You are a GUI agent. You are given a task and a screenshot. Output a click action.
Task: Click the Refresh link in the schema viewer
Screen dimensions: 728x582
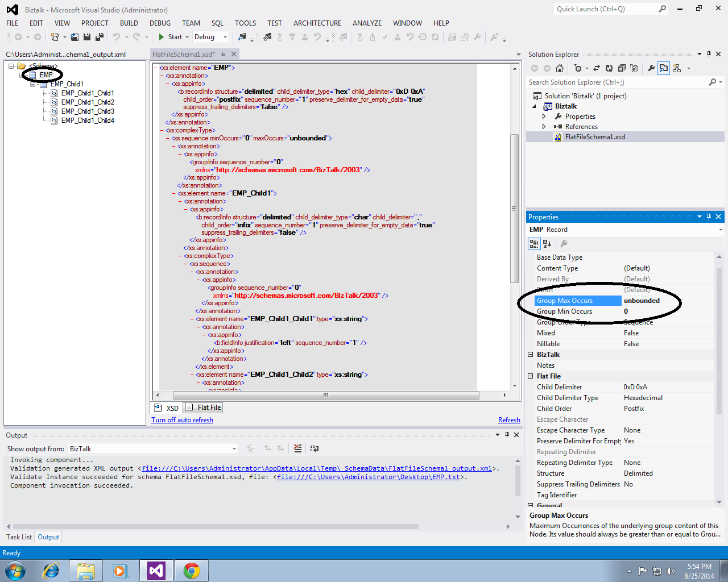[x=509, y=419]
